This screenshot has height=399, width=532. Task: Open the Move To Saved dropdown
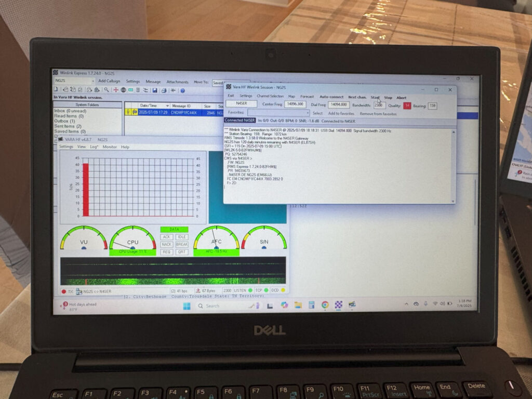coord(231,83)
